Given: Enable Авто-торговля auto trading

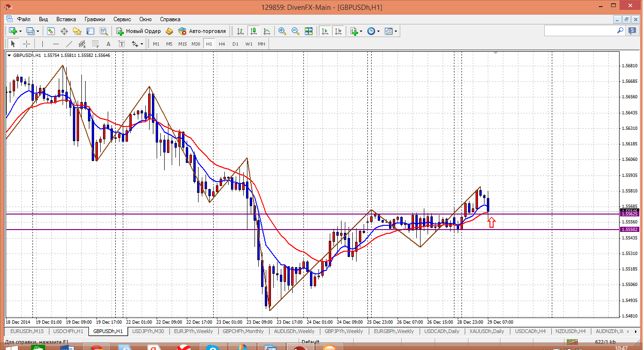Looking at the screenshot, I should pyautogui.click(x=202, y=31).
